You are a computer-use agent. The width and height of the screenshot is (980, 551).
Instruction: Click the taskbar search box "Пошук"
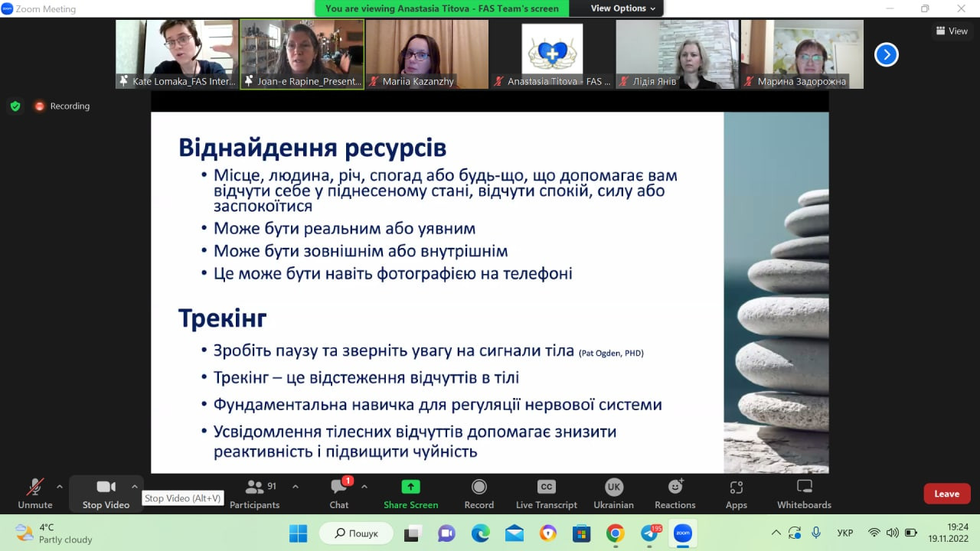tap(356, 533)
